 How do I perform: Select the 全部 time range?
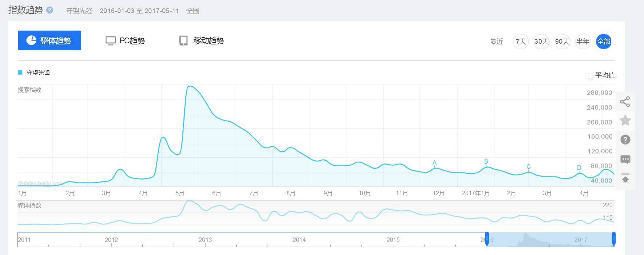(x=603, y=42)
